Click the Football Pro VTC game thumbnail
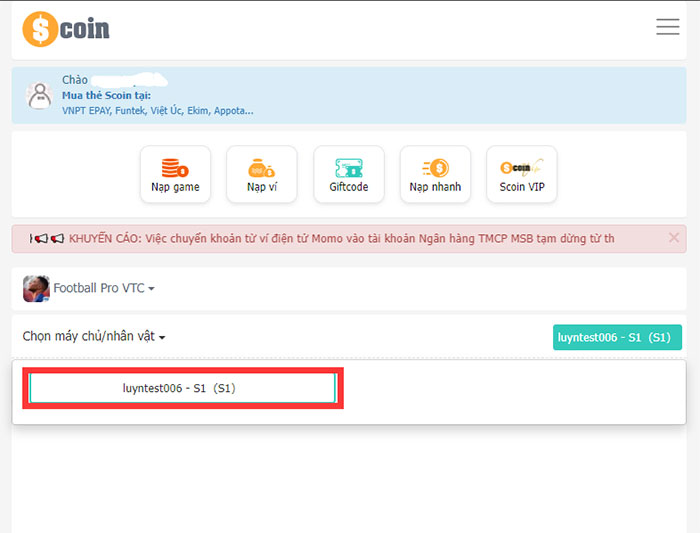Viewport: 700px width, 533px height. click(x=36, y=288)
